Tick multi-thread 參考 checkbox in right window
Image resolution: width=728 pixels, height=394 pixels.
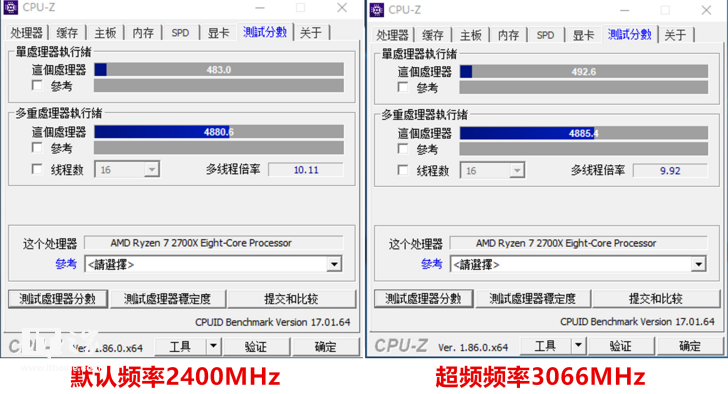pos(403,149)
